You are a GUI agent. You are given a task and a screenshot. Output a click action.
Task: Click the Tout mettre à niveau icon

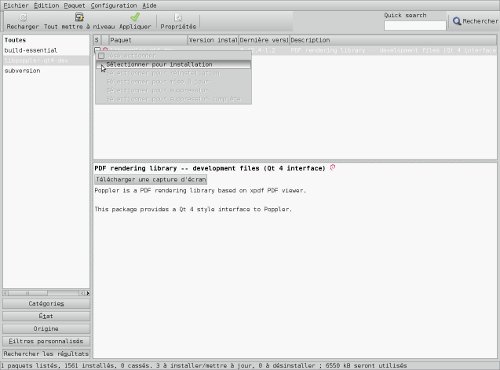click(x=79, y=17)
